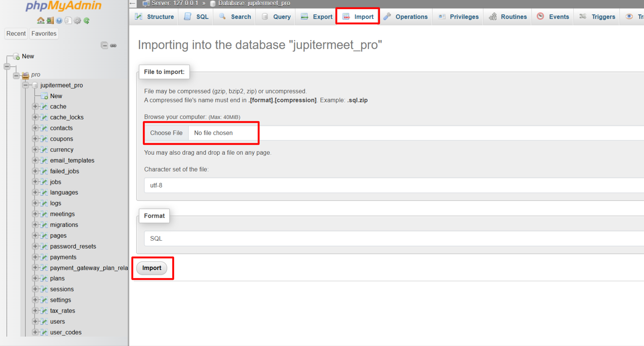Open phpMyAdmin documentation help icon
Image resolution: width=644 pixels, height=346 pixels.
tap(59, 20)
